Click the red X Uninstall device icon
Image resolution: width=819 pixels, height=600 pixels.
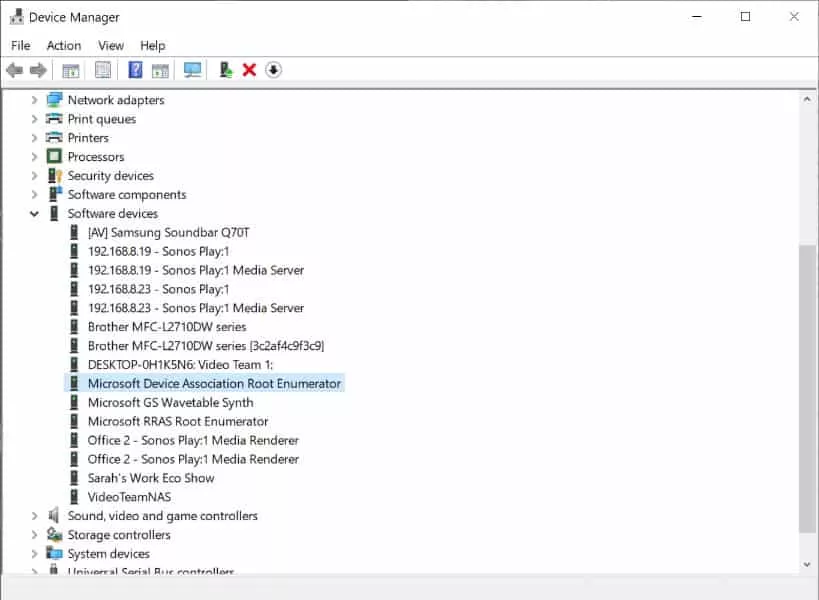250,70
